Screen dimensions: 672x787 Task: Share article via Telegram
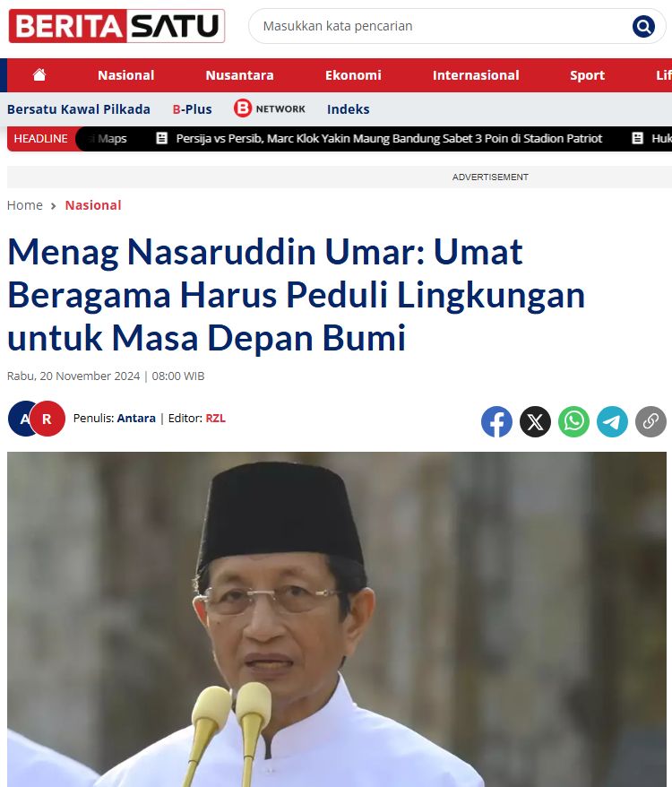(x=612, y=421)
